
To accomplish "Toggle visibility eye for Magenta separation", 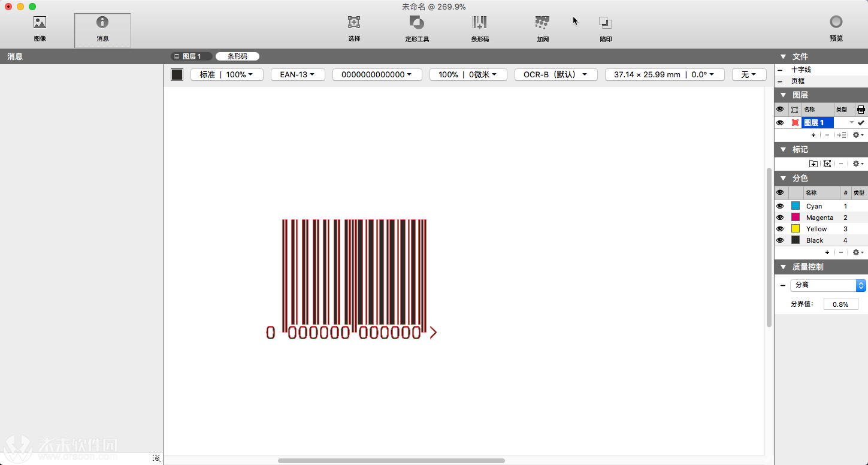I will [780, 218].
